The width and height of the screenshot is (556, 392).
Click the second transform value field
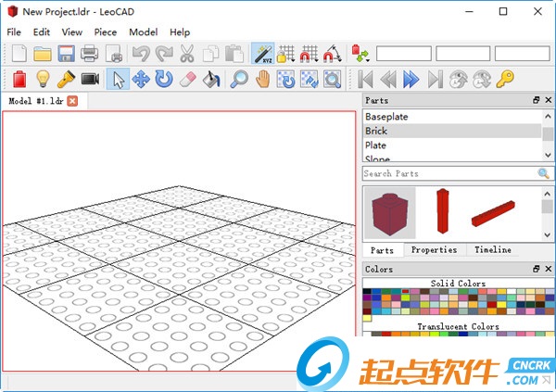point(463,54)
